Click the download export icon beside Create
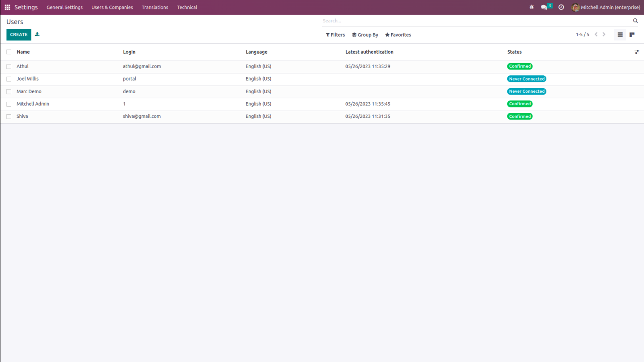 [37, 34]
